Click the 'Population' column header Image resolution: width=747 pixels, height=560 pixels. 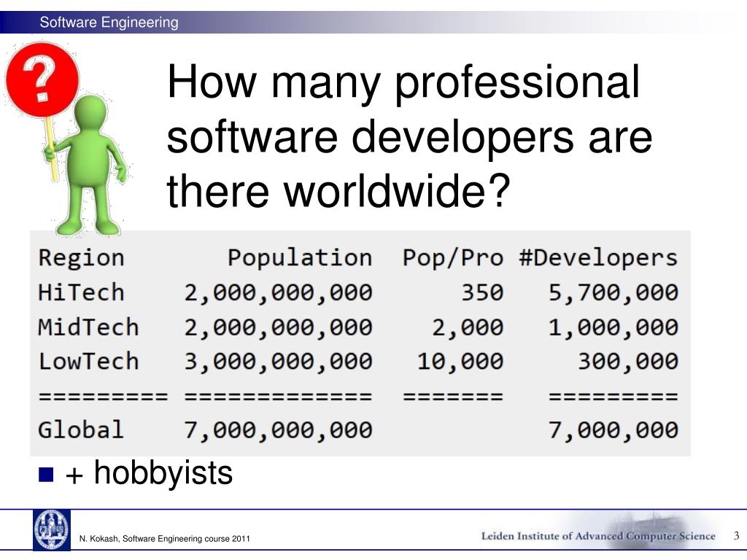[300, 257]
